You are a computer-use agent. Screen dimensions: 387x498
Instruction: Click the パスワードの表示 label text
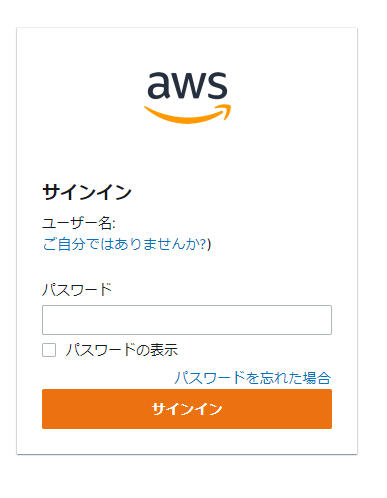coord(122,350)
